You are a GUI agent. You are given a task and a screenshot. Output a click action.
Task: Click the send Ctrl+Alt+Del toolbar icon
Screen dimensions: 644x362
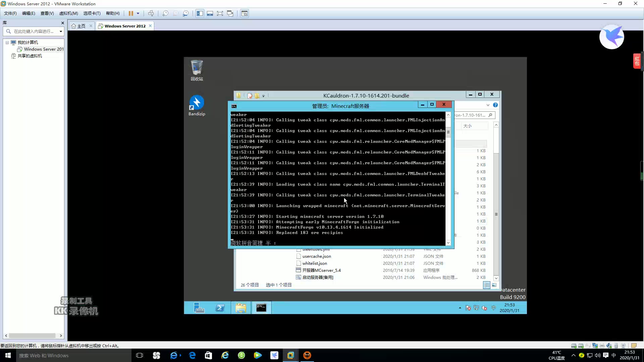pyautogui.click(x=151, y=13)
